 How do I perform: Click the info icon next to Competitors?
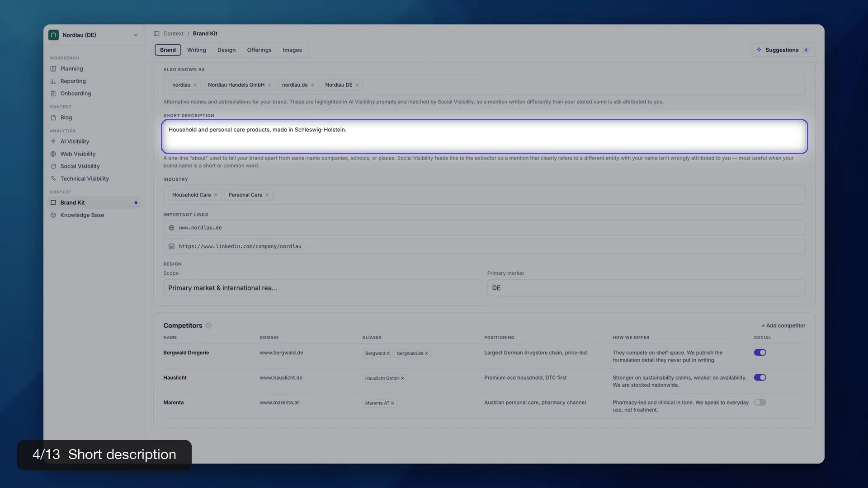[208, 325]
